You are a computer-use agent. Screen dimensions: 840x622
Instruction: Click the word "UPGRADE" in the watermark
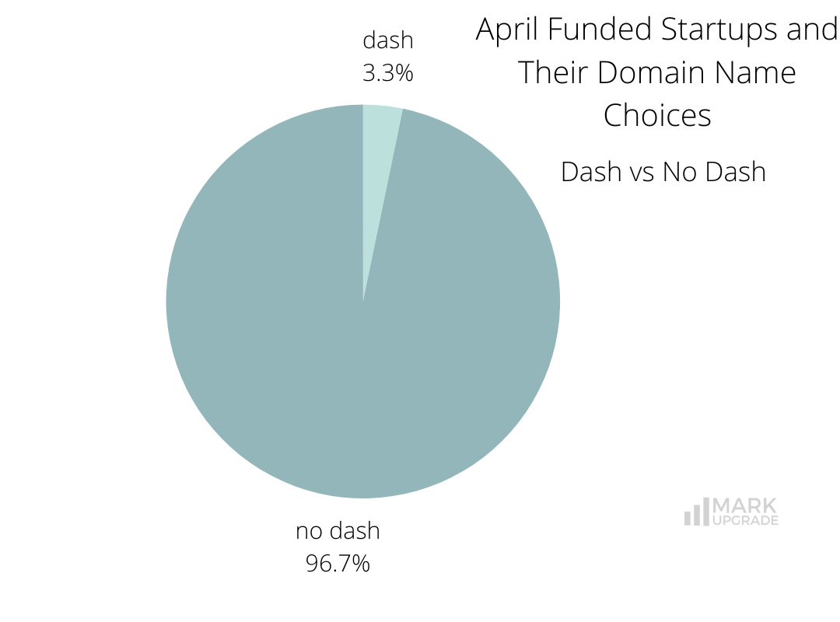(x=744, y=521)
